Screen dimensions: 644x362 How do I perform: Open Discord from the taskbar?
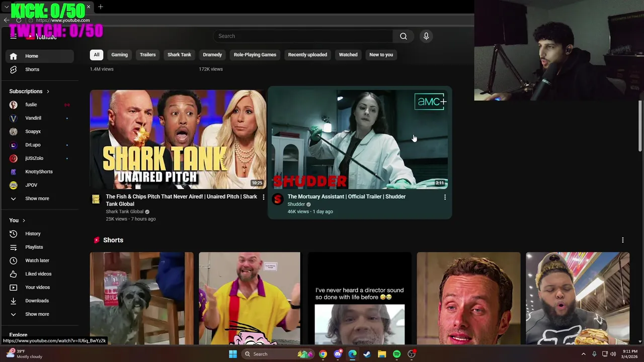point(338,354)
